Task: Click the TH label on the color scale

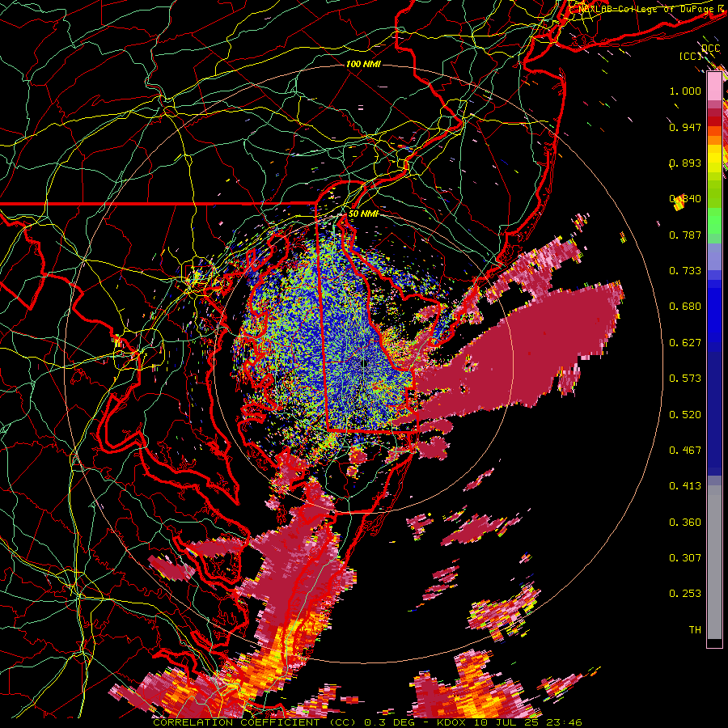Action: [695, 630]
